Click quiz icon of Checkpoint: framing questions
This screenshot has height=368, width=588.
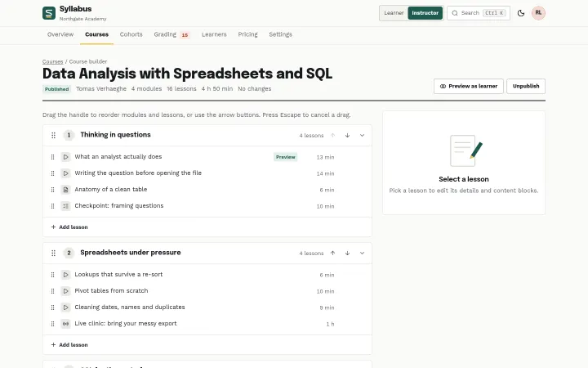click(x=65, y=206)
